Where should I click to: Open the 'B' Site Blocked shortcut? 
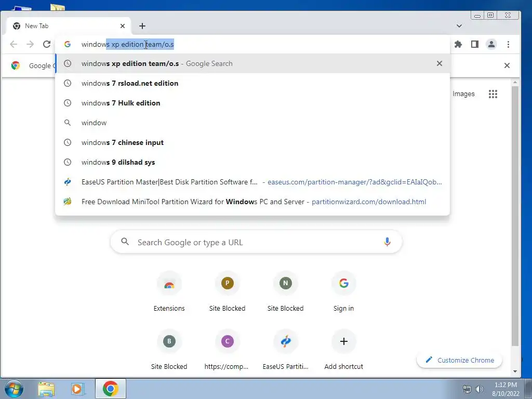[x=169, y=350]
